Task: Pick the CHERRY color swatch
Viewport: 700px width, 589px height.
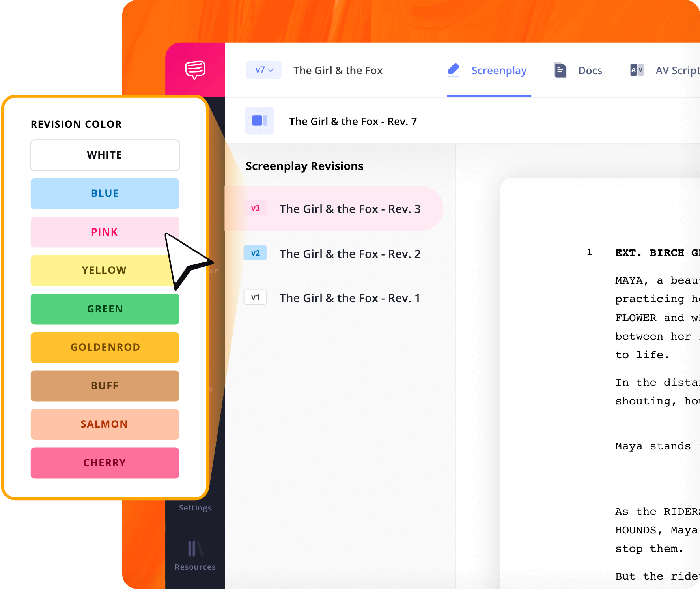Action: coord(105,463)
